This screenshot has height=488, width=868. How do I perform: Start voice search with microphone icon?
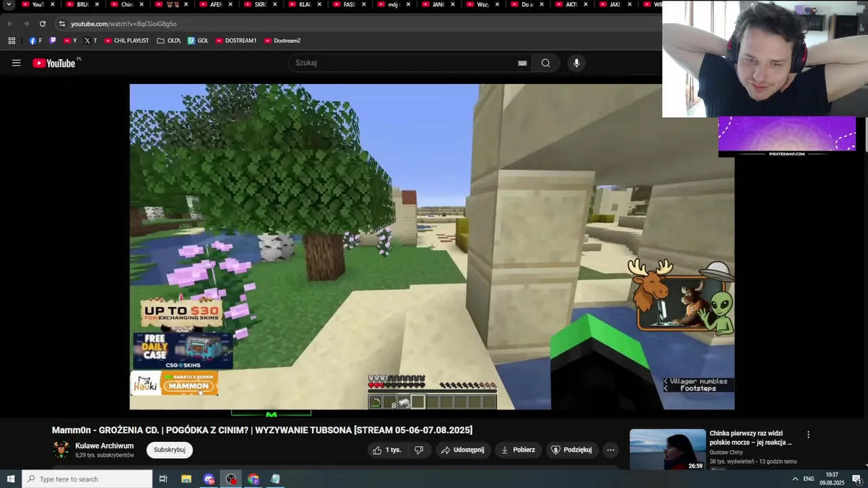(x=576, y=63)
